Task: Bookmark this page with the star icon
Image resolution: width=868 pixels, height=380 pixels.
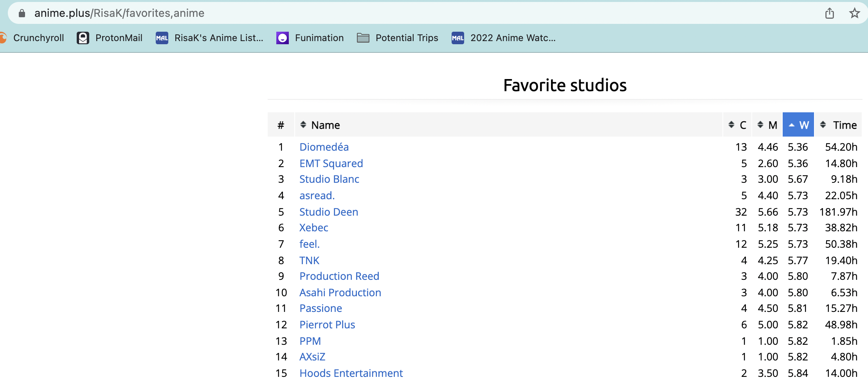Action: pyautogui.click(x=854, y=13)
